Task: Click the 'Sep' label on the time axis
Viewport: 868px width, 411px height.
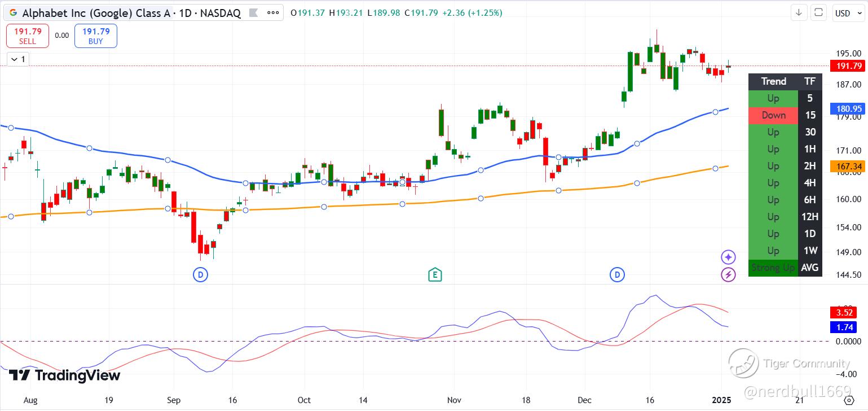Action: (174, 400)
